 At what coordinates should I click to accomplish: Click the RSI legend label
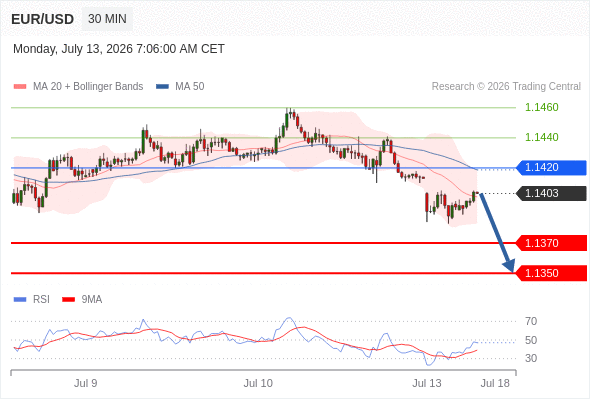(41, 300)
